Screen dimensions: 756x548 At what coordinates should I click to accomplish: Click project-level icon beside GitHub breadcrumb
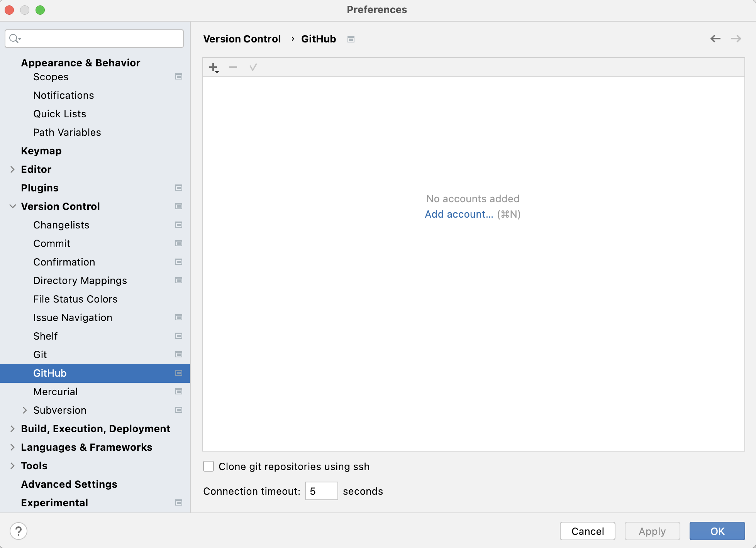tap(351, 39)
